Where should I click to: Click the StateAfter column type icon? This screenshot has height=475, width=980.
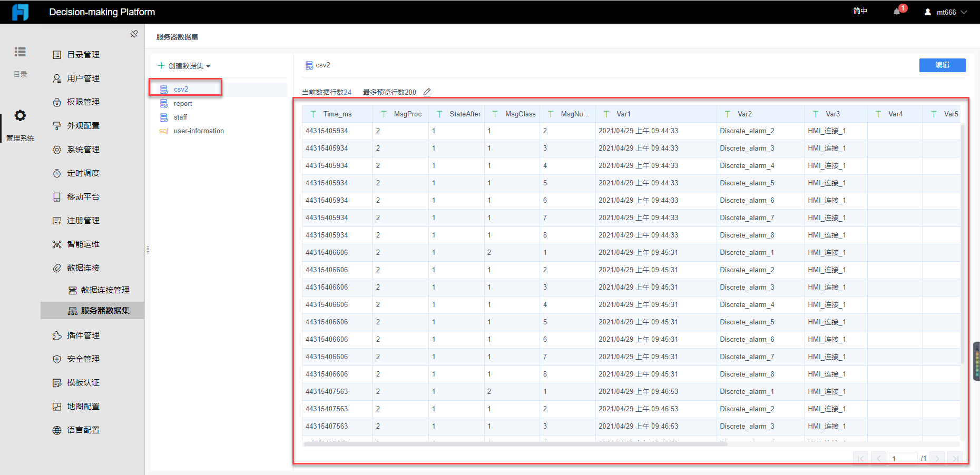tap(439, 114)
